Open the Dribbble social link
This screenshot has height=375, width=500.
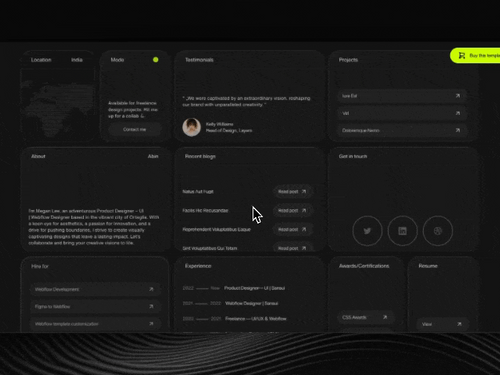438,231
